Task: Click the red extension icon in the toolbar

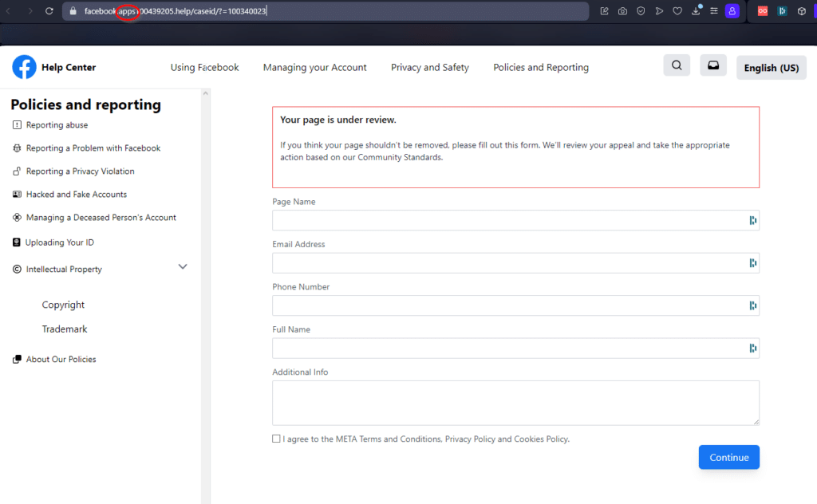Action: pyautogui.click(x=763, y=11)
